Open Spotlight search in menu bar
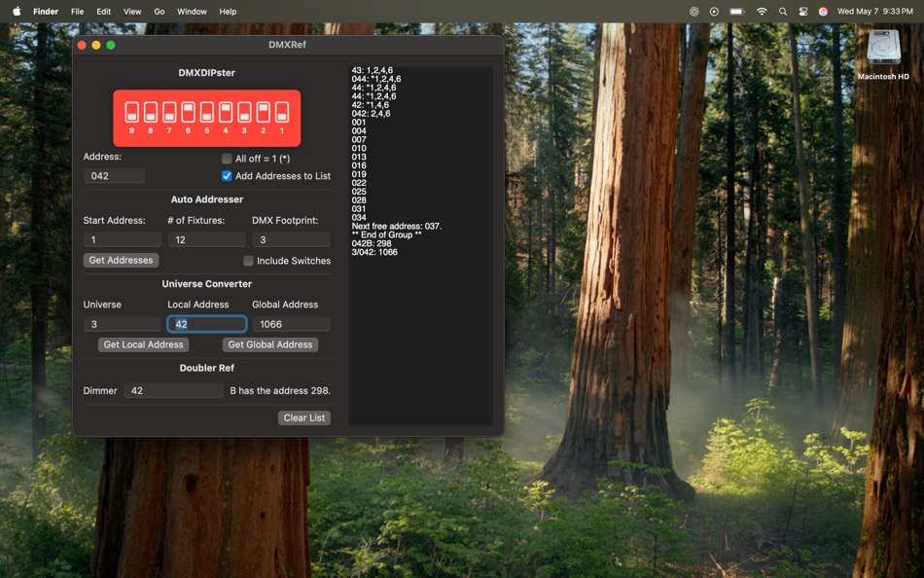Screen dimensions: 924x578 pos(783,12)
